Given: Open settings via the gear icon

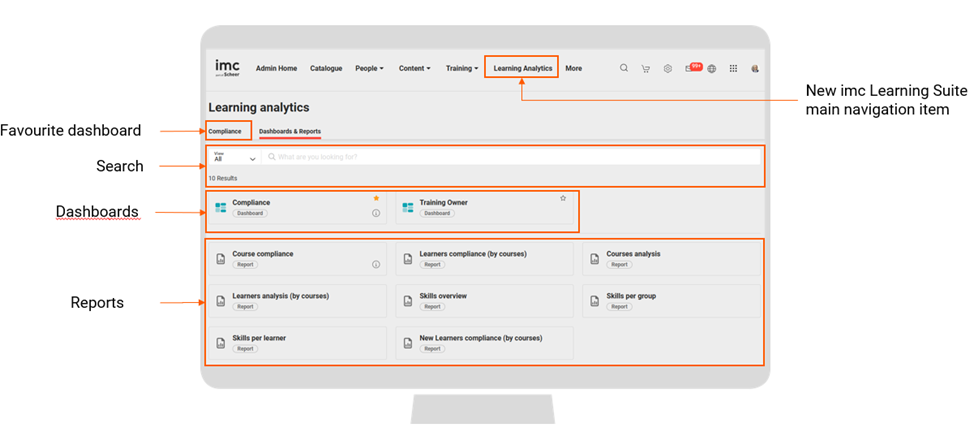Looking at the screenshot, I should pyautogui.click(x=668, y=69).
